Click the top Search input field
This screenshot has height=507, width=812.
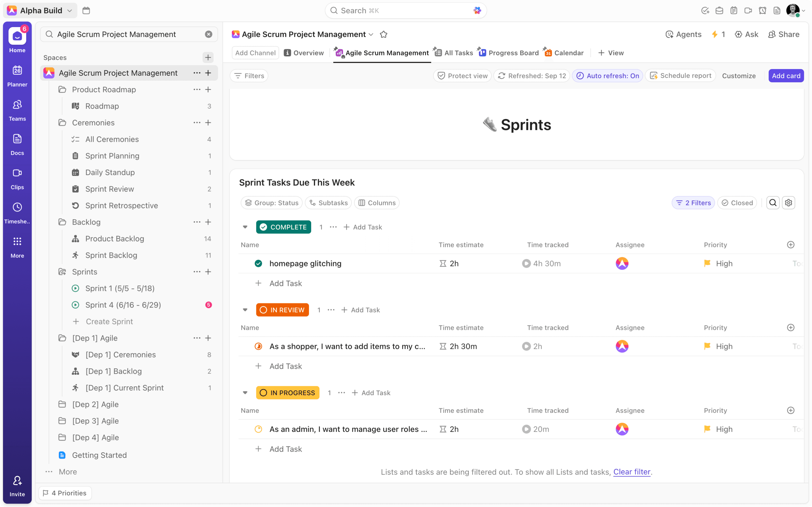coord(405,10)
